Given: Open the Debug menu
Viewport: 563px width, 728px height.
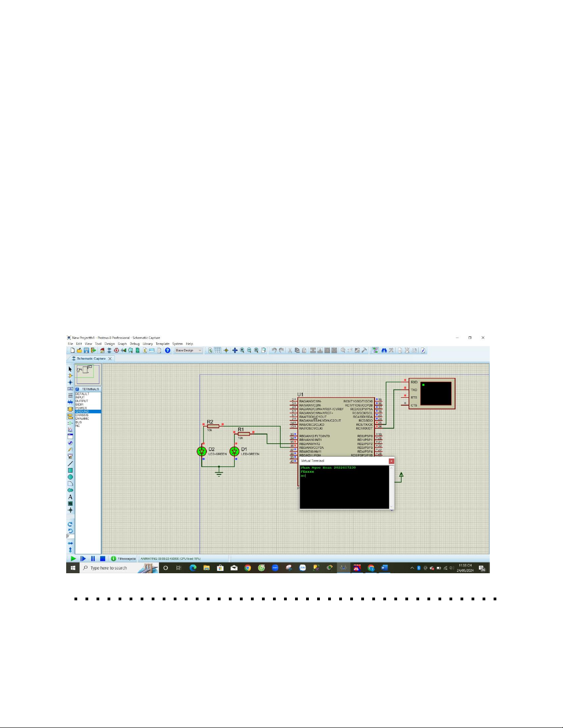Looking at the screenshot, I should [134, 344].
